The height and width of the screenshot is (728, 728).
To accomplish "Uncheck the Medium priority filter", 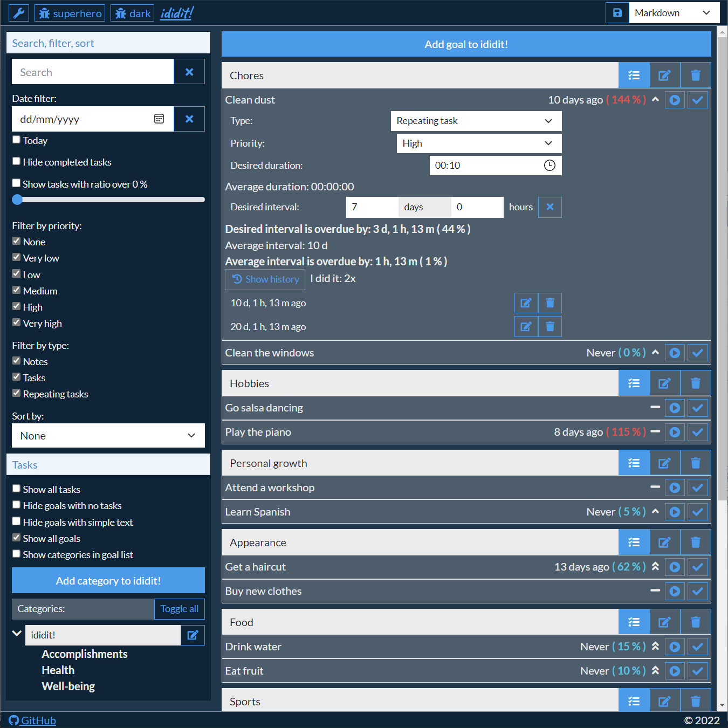I will [x=16, y=290].
